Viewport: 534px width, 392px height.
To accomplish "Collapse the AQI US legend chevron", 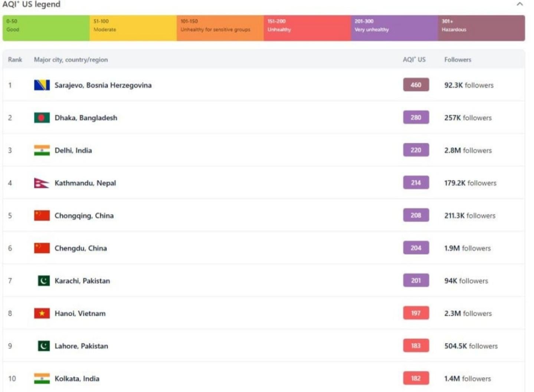I will tap(520, 4).
